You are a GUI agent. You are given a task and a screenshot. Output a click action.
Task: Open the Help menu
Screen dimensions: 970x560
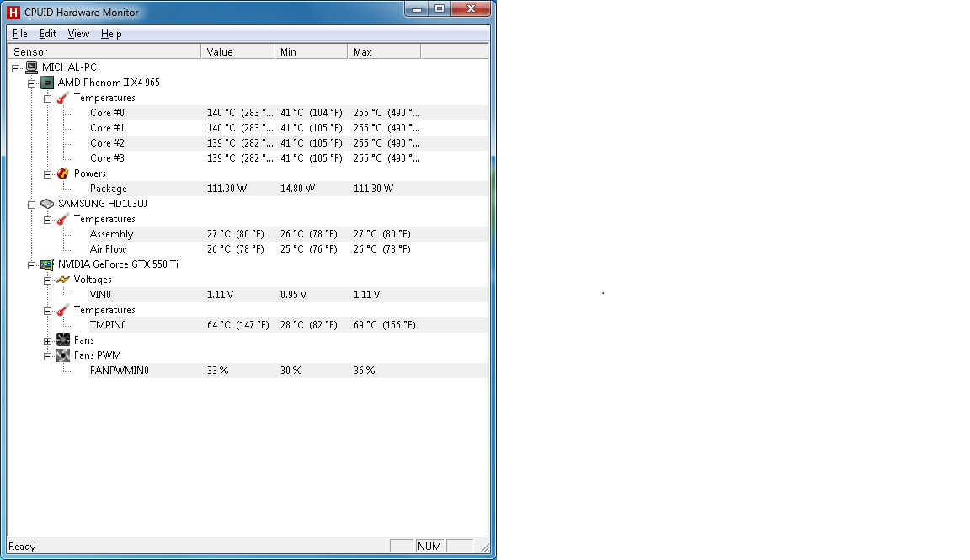click(111, 34)
